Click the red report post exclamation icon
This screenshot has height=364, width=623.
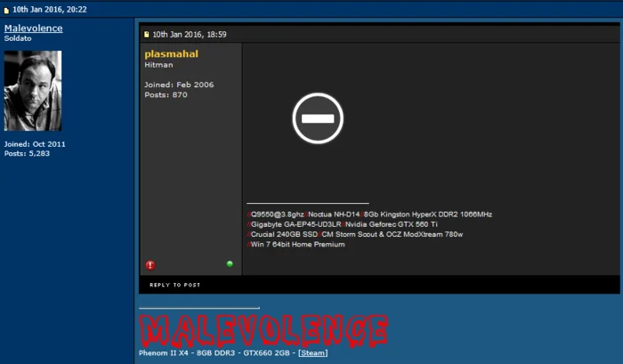tap(150, 265)
